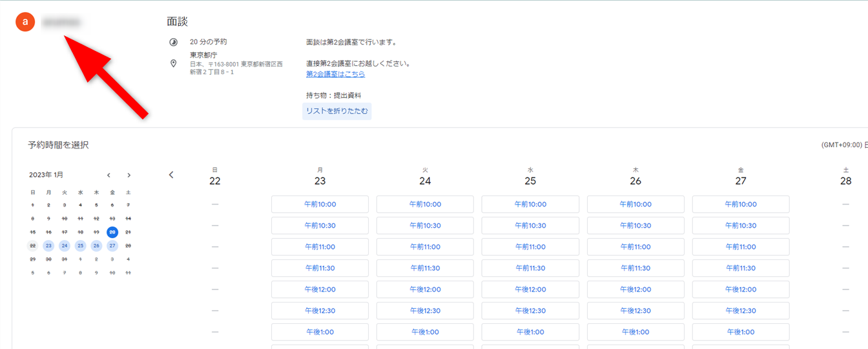Screen dimensions: 868x349
Task: Pick January 27 in mini calendar
Action: point(112,246)
